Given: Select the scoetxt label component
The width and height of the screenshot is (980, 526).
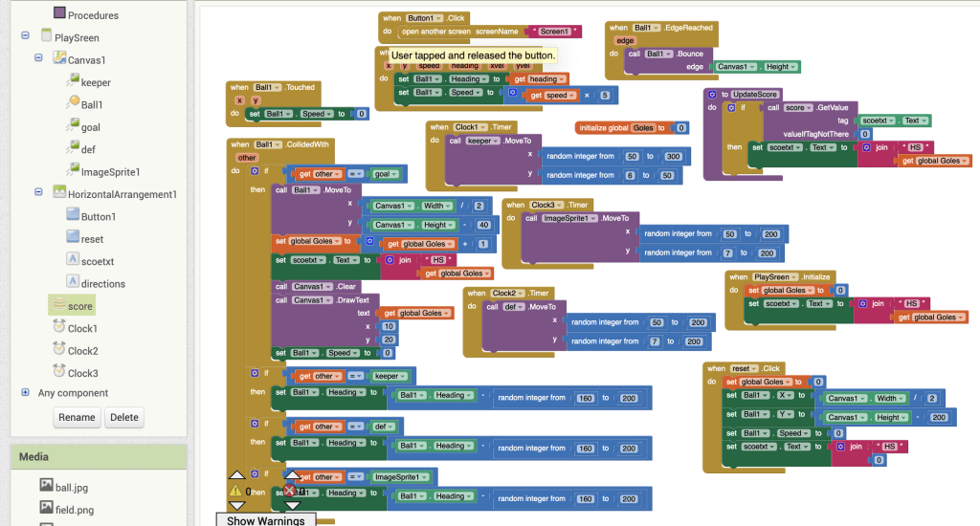Looking at the screenshot, I should (97, 261).
